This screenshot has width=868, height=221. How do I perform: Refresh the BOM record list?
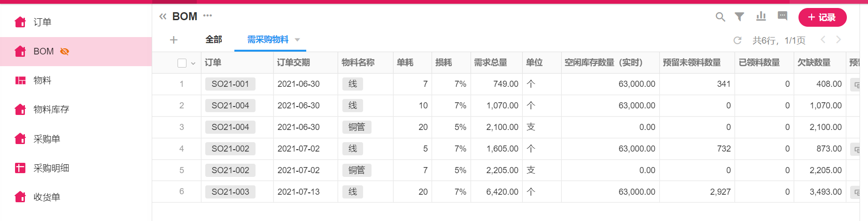[737, 40]
